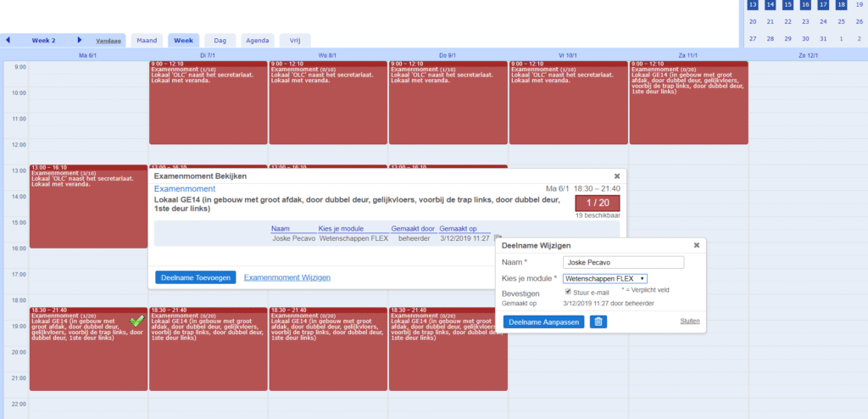The height and width of the screenshot is (419, 868).
Task: Go to previous week with left arrow
Action: pos(8,40)
